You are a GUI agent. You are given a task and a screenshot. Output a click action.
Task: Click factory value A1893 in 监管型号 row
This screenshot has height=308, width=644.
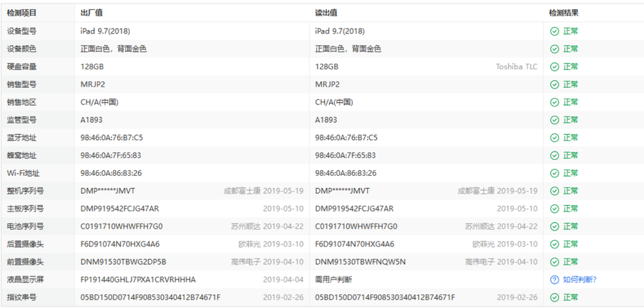click(92, 120)
